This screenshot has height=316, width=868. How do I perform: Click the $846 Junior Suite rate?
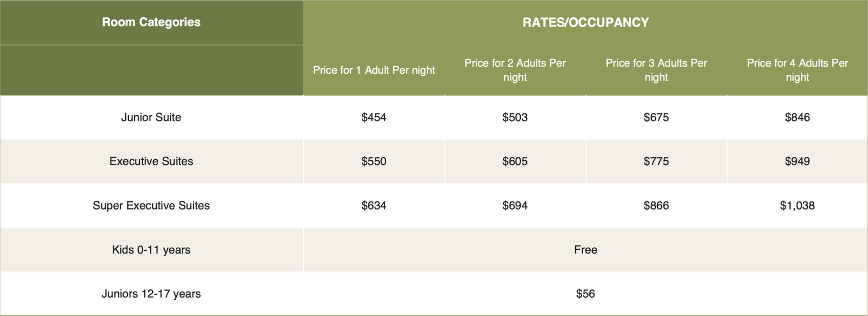pyautogui.click(x=797, y=117)
